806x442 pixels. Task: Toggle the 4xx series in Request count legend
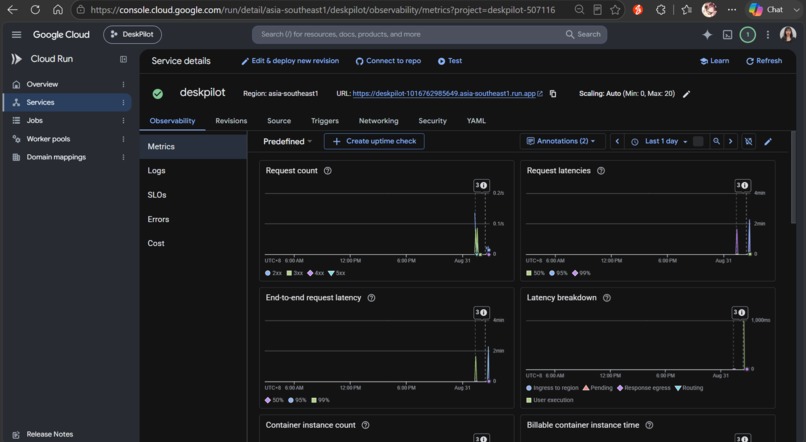pyautogui.click(x=316, y=273)
